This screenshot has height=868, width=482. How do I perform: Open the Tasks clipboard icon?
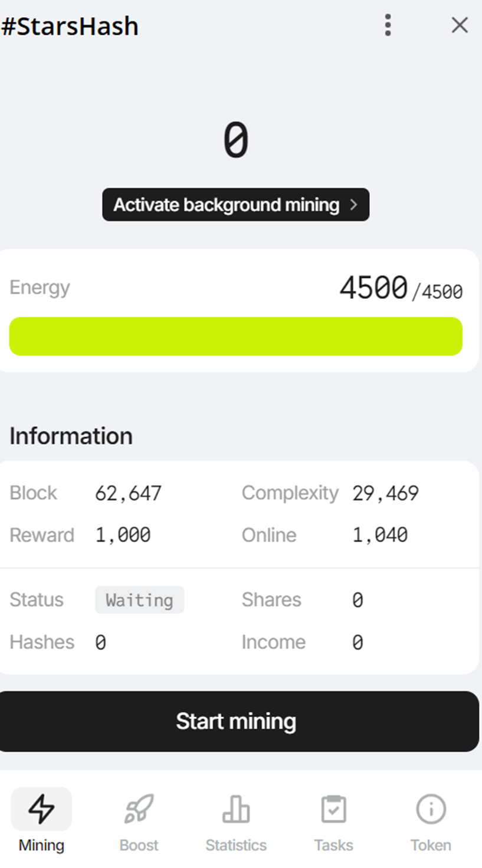[x=333, y=808]
